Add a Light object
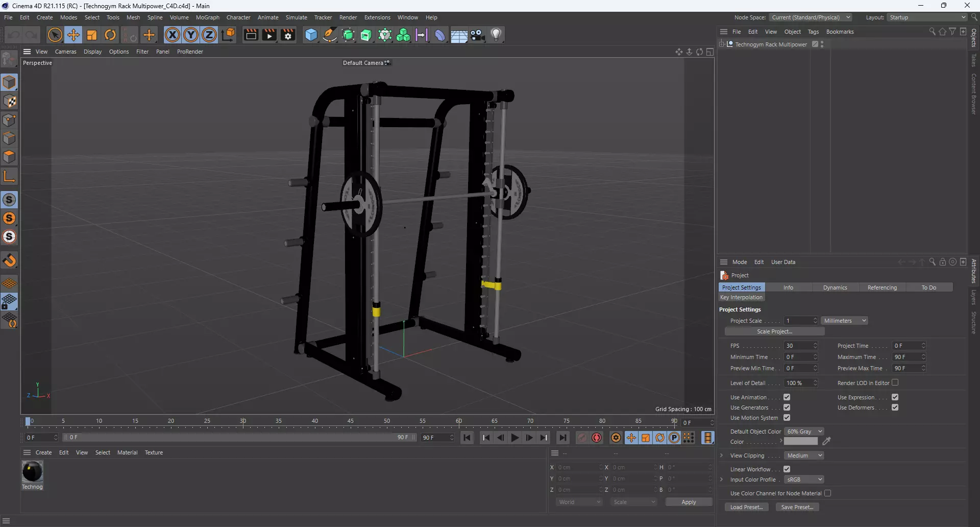 496,35
